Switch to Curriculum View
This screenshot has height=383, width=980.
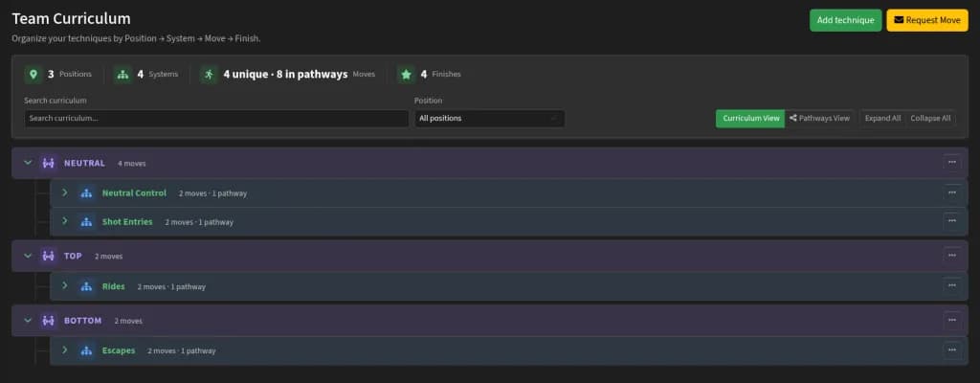pos(750,119)
